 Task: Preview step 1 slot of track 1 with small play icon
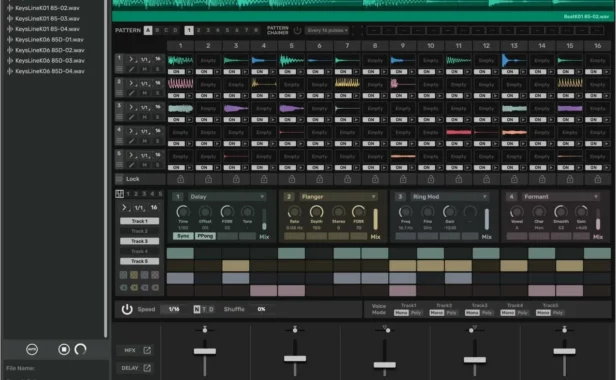pos(189,72)
